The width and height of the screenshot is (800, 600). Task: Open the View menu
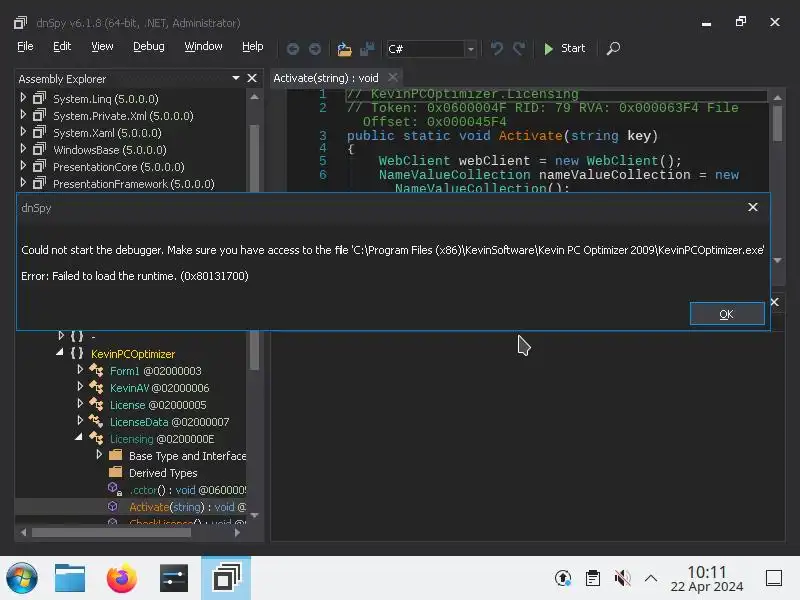pos(102,46)
